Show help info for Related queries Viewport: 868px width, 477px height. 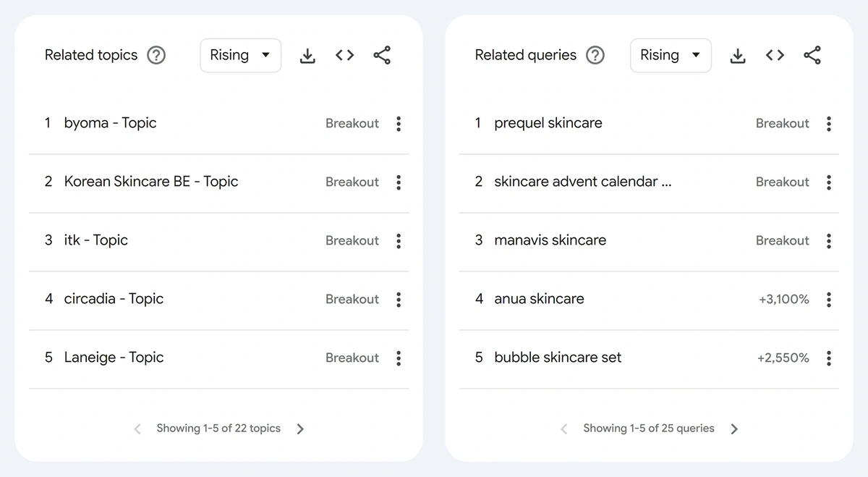pos(595,56)
